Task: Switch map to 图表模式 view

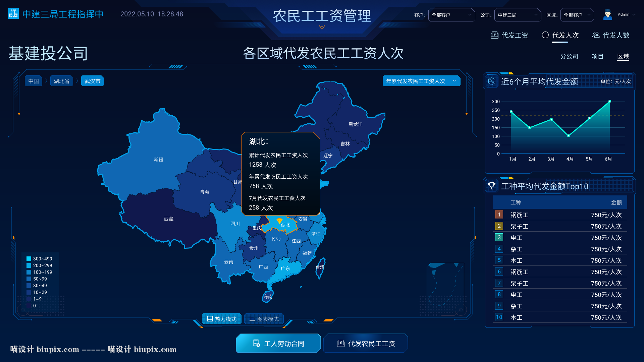Action: (264, 319)
